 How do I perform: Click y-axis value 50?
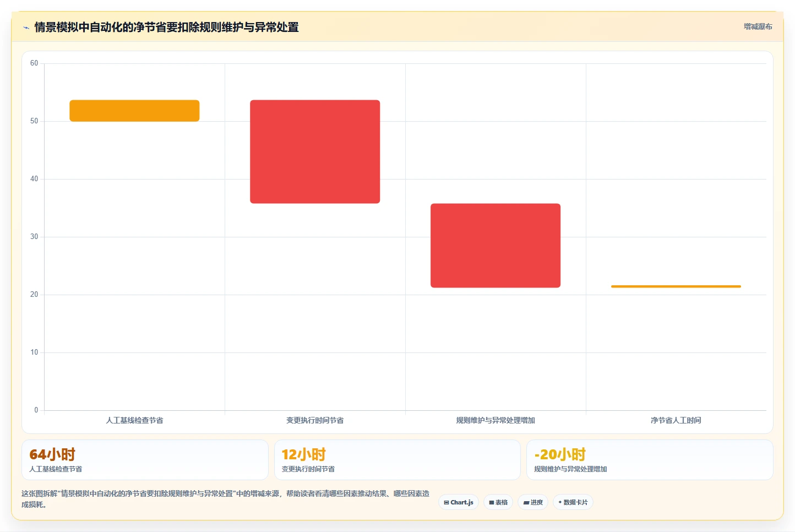coord(34,121)
